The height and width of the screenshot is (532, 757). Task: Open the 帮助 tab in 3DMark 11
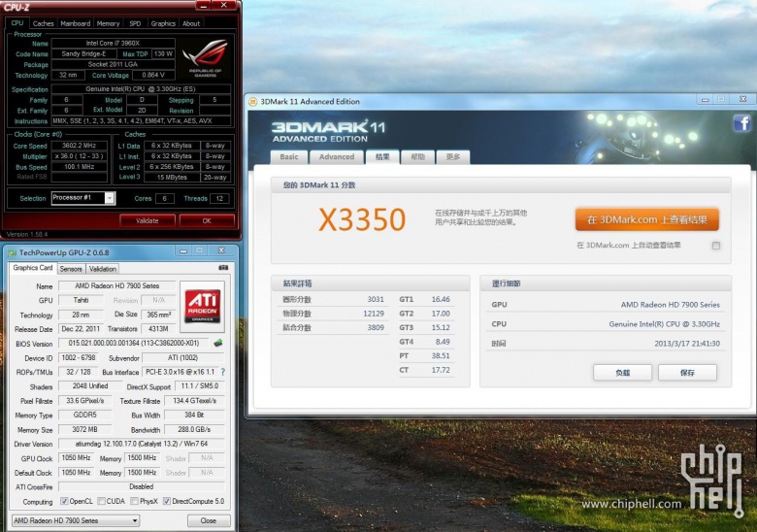pos(417,157)
